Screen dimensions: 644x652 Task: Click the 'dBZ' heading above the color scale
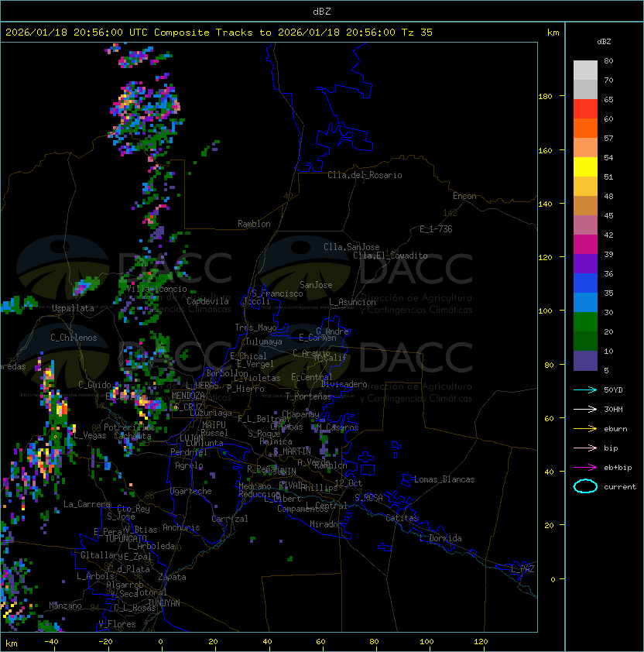604,42
